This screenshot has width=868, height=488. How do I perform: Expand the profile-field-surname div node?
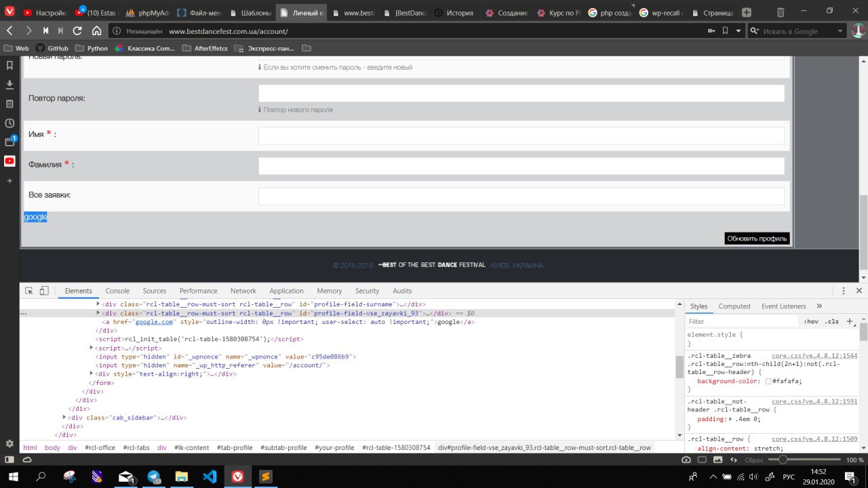coord(98,304)
